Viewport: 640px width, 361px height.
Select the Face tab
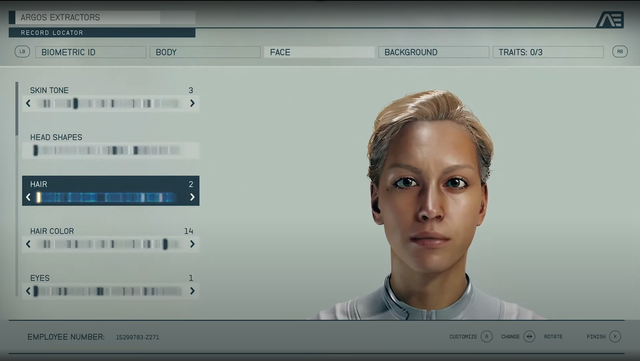click(319, 52)
